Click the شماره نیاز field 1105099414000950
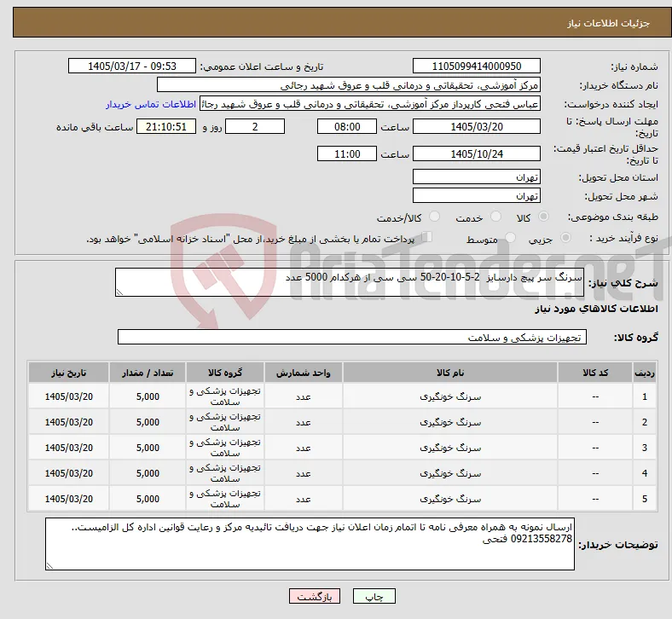This screenshot has height=619, width=672. 476,66
